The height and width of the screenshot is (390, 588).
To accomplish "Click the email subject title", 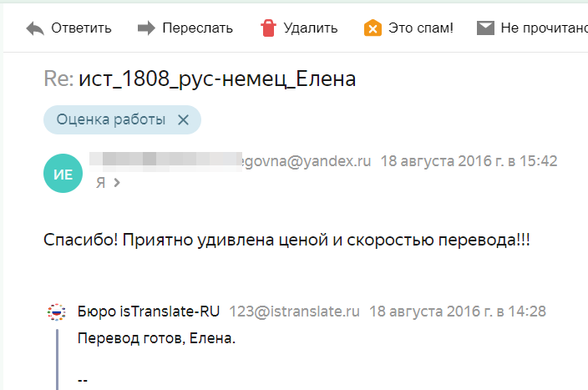I will point(200,79).
